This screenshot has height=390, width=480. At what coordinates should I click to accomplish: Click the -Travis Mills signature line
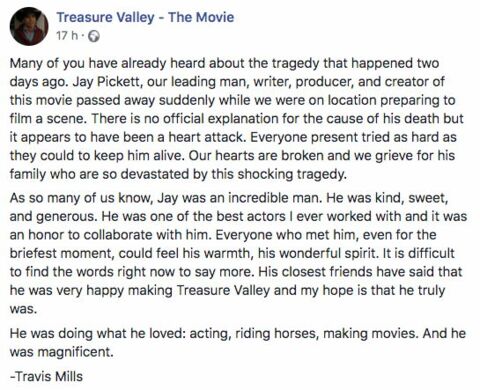(46, 376)
